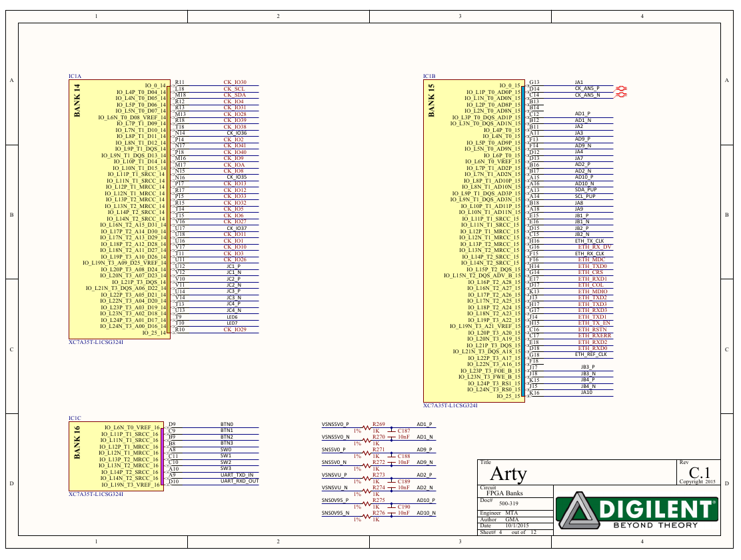Click pin name IO_L15N_T2_DQS_ADV_B_15
The width and height of the screenshot is (741, 560).
pyautogui.click(x=482, y=276)
